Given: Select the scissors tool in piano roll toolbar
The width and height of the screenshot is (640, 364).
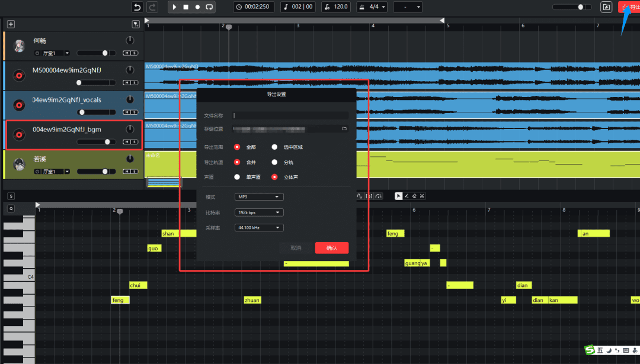Looking at the screenshot, I should (x=422, y=196).
